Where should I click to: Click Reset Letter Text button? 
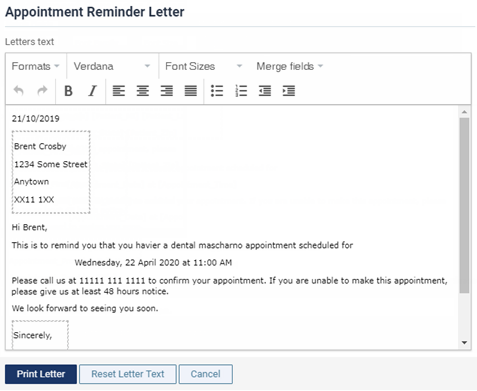[x=128, y=374]
